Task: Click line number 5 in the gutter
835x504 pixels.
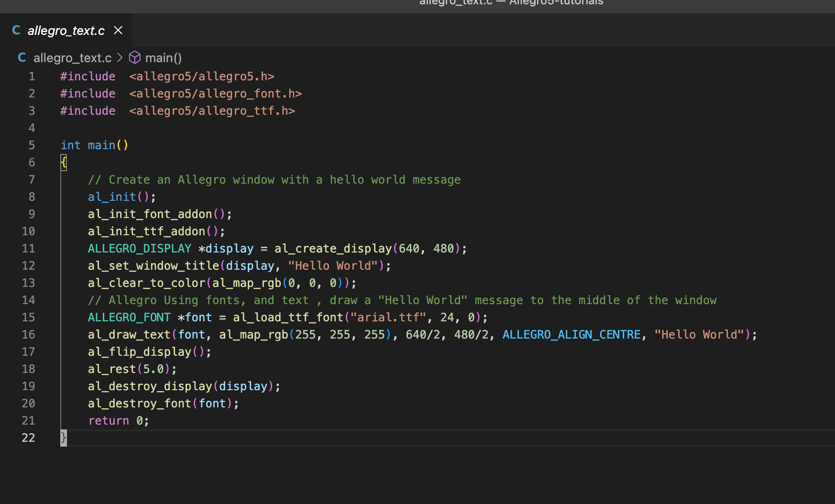Action: [x=31, y=145]
